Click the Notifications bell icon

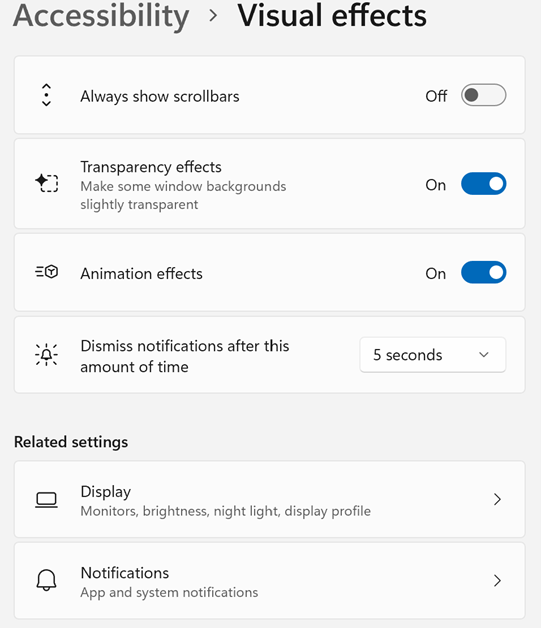pos(46,580)
